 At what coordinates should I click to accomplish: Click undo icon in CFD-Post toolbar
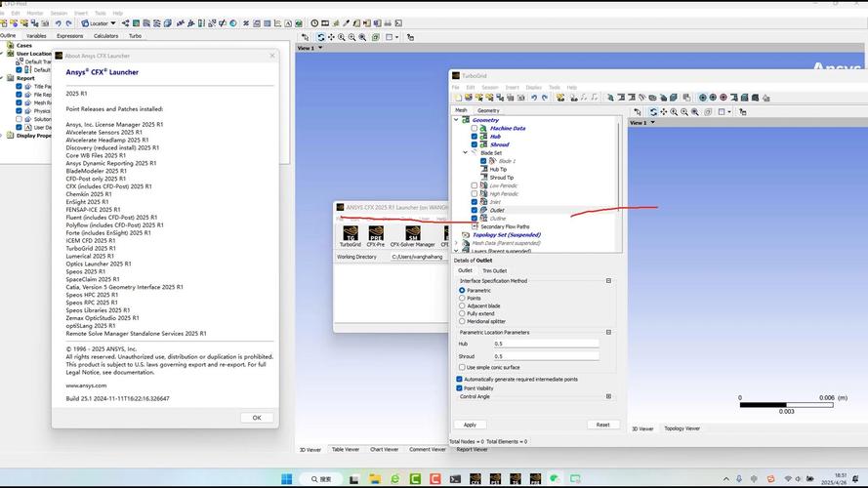click(x=58, y=23)
